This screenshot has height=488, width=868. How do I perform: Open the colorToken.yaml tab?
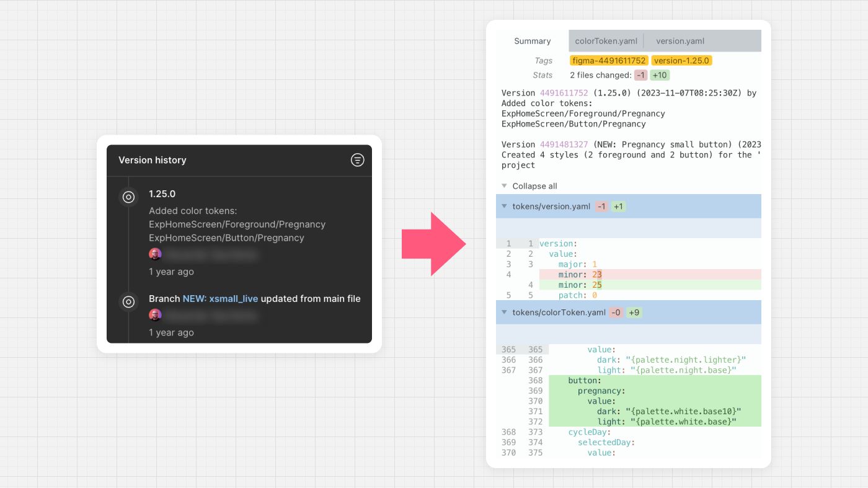coord(606,41)
